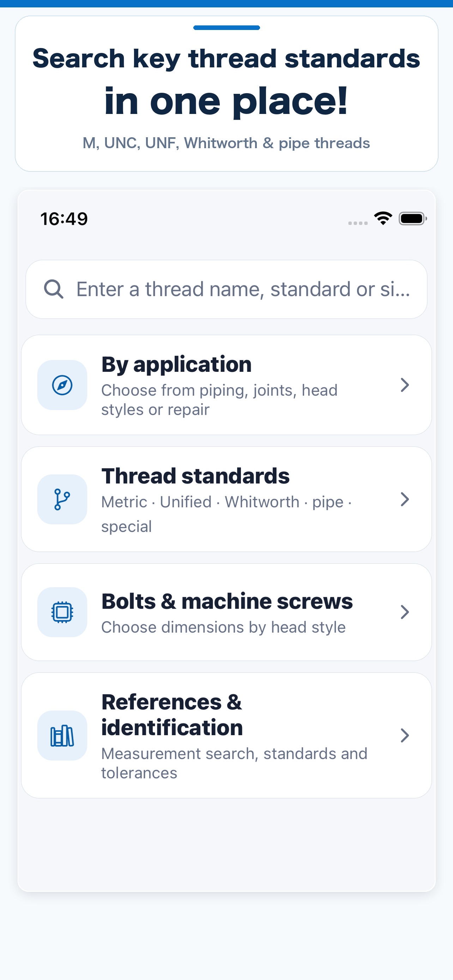Select the By application title

click(176, 365)
